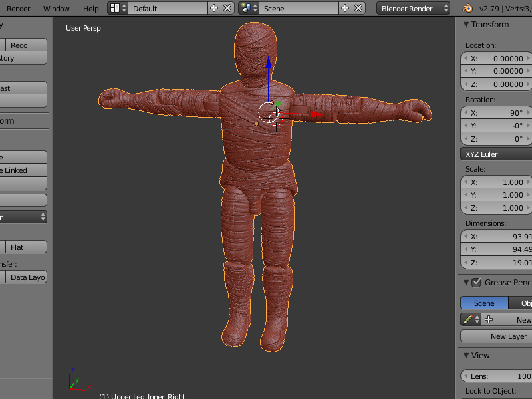Click the grease pencil browse icon
Viewport: 532px width, 399px height.
(471, 320)
